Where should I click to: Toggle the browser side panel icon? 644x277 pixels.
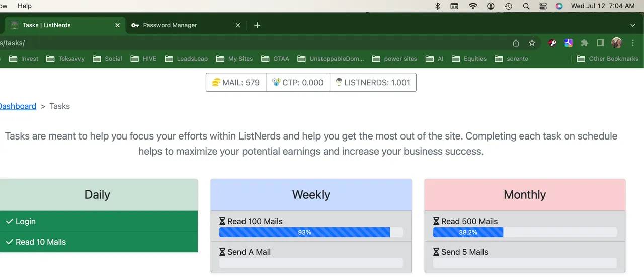pyautogui.click(x=600, y=43)
